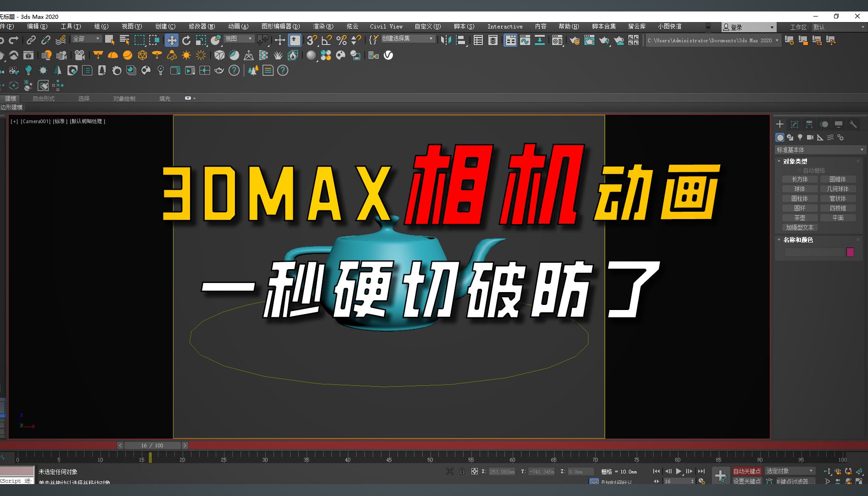Open the object color swatch picker
868x496 pixels.
851,252
